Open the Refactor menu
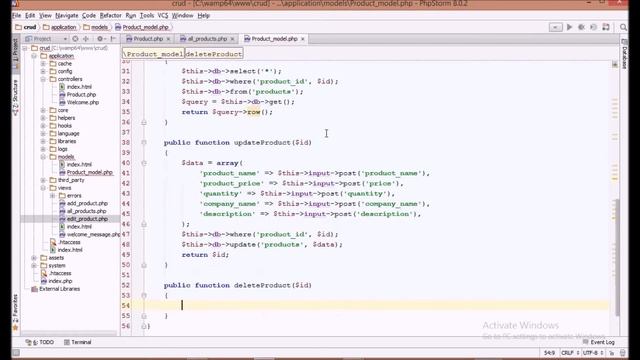This screenshot has height=360, width=640. (111, 16)
